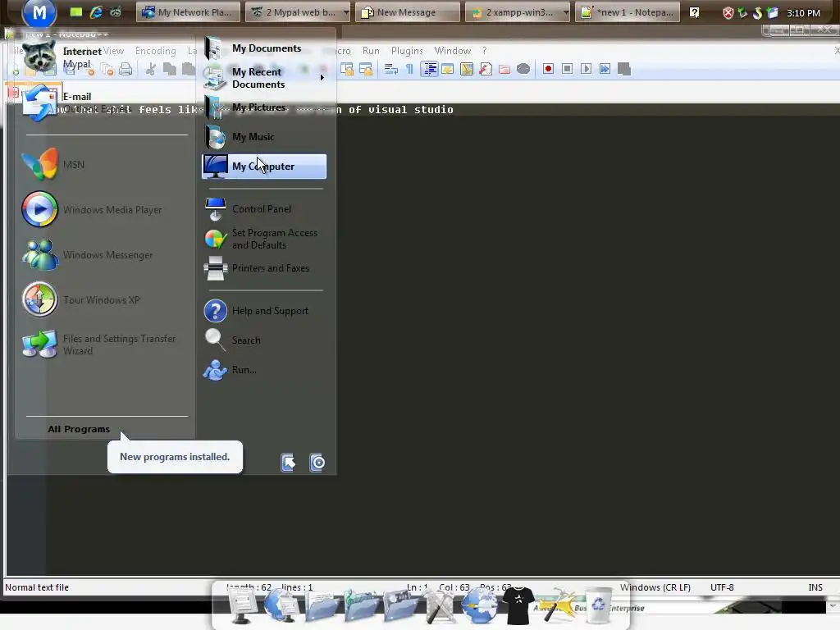Playback recorded macro button
840x630 pixels.
586,69
